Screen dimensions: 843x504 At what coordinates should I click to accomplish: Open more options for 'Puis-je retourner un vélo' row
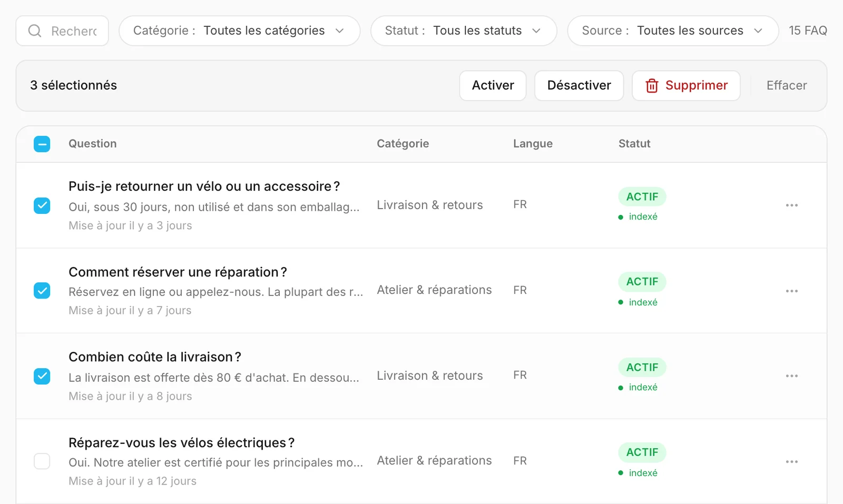click(x=791, y=205)
